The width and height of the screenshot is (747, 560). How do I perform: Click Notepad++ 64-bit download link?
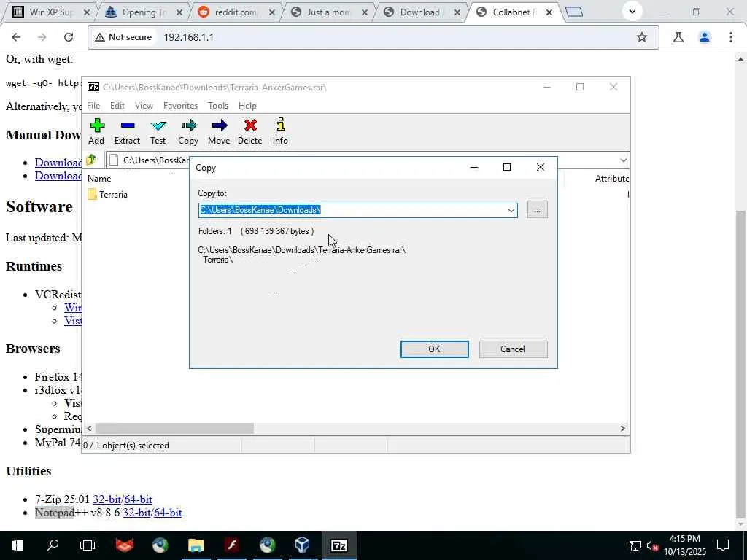[169, 513]
